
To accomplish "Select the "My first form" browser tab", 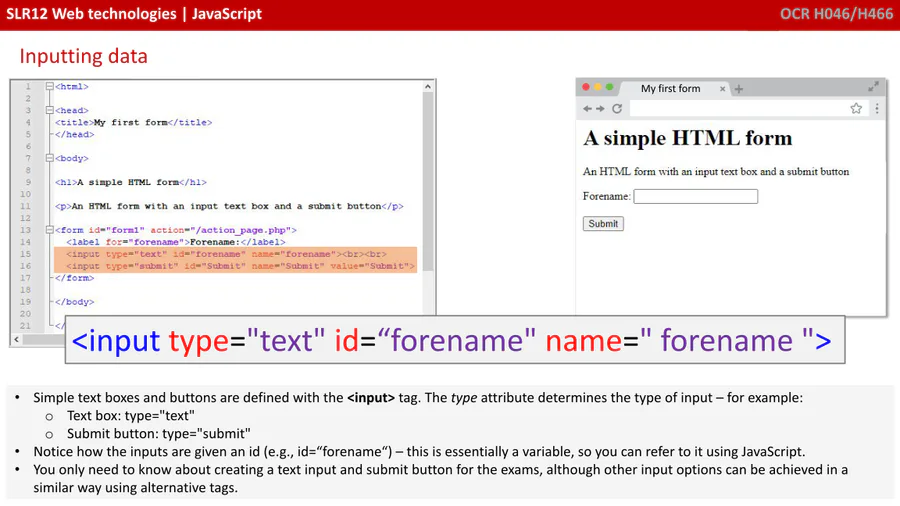I will point(670,89).
